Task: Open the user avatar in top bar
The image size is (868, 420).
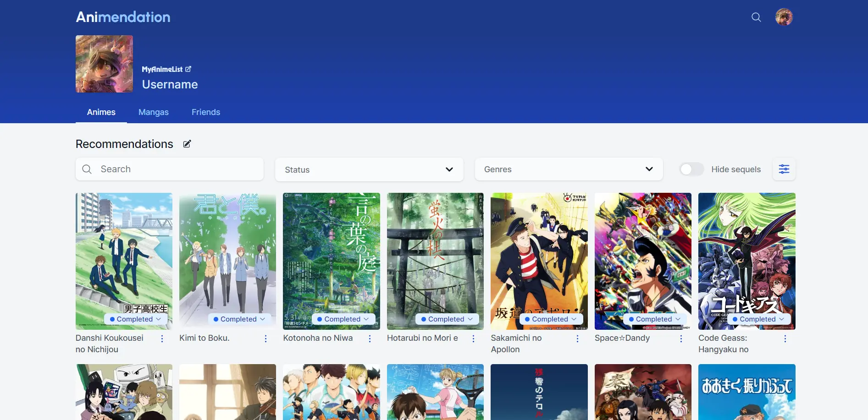Action: click(784, 17)
